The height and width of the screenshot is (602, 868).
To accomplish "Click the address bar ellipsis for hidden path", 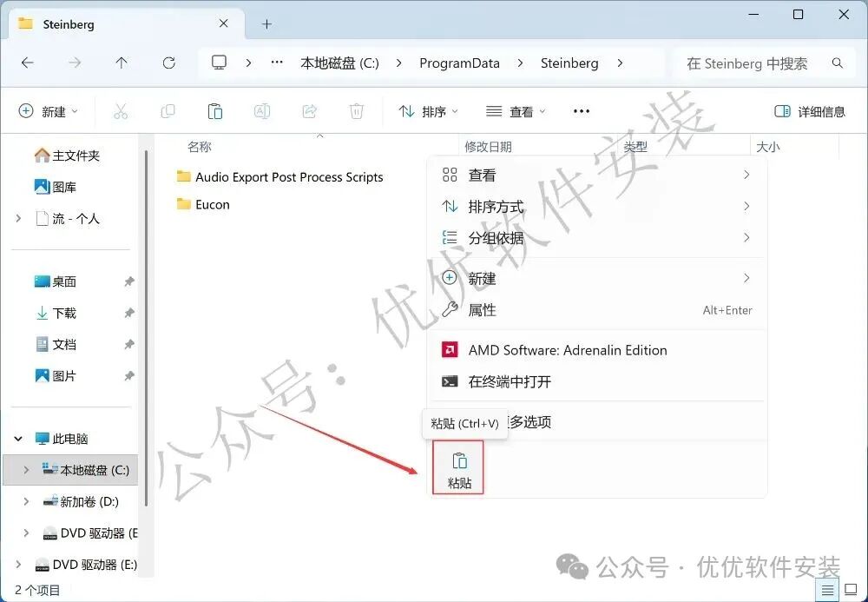I will tap(277, 63).
